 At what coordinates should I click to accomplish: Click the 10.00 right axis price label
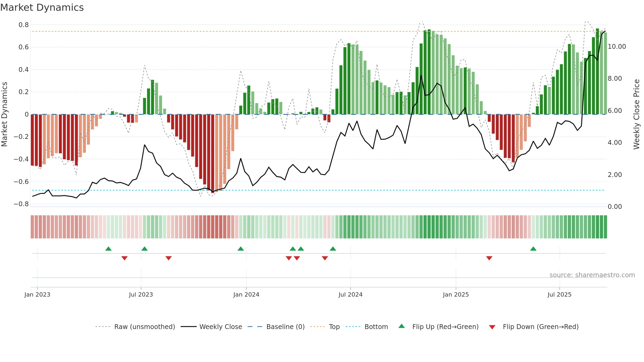point(617,47)
